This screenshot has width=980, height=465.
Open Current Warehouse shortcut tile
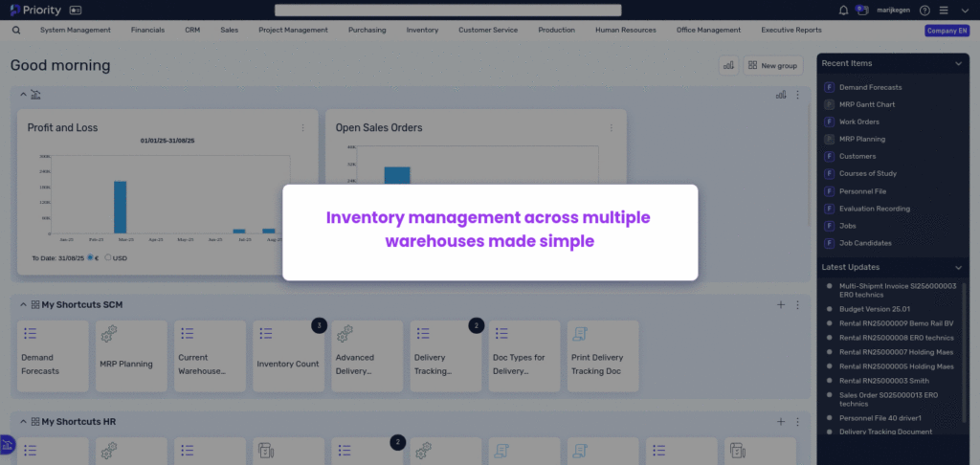(210, 356)
